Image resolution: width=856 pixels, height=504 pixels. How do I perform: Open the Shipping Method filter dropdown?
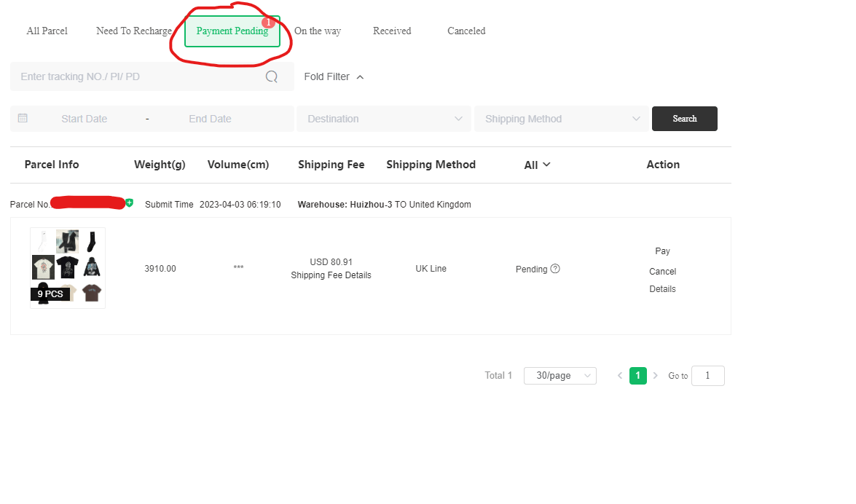[561, 118]
